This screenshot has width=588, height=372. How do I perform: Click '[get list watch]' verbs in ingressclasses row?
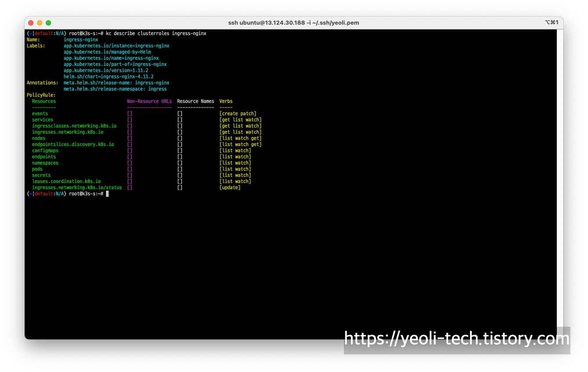[241, 126]
